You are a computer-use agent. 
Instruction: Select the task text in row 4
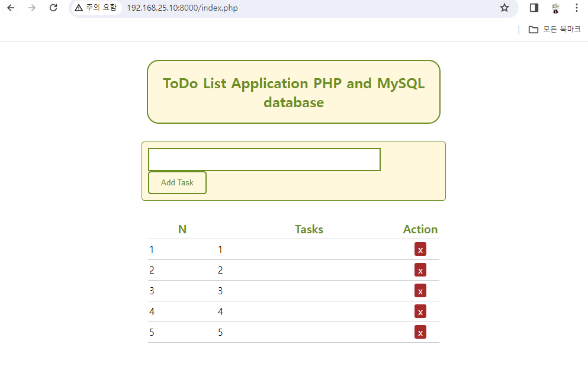[x=220, y=312]
